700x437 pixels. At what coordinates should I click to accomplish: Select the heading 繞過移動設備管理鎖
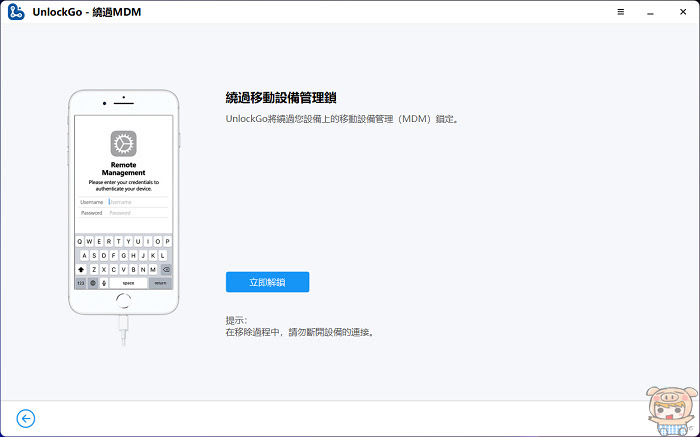pos(281,98)
